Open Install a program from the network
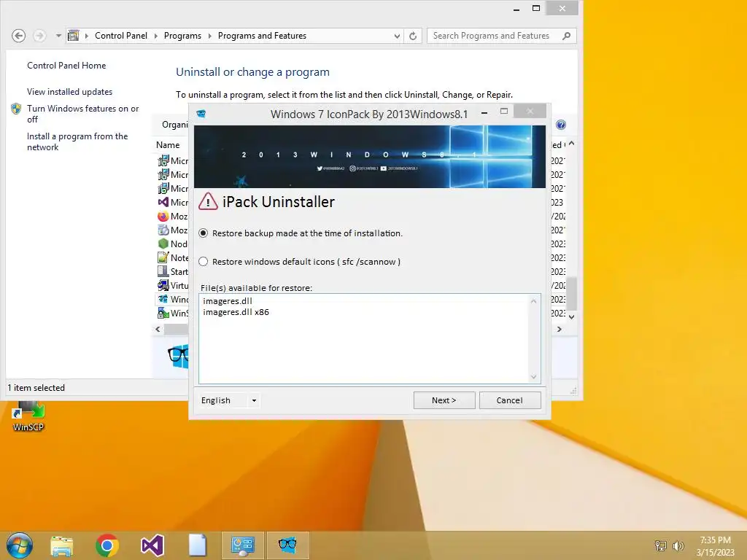This screenshot has width=747, height=560. tap(77, 141)
